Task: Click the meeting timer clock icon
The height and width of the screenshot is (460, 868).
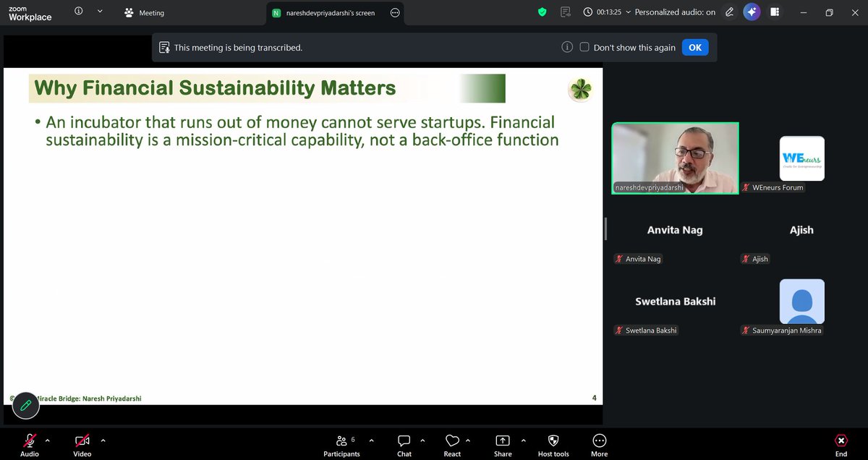Action: (x=588, y=12)
